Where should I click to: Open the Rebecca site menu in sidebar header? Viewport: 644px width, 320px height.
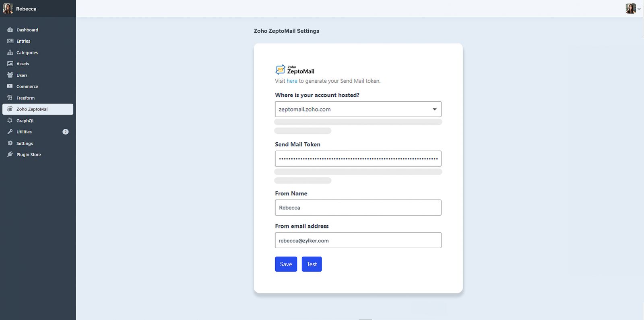click(x=20, y=8)
